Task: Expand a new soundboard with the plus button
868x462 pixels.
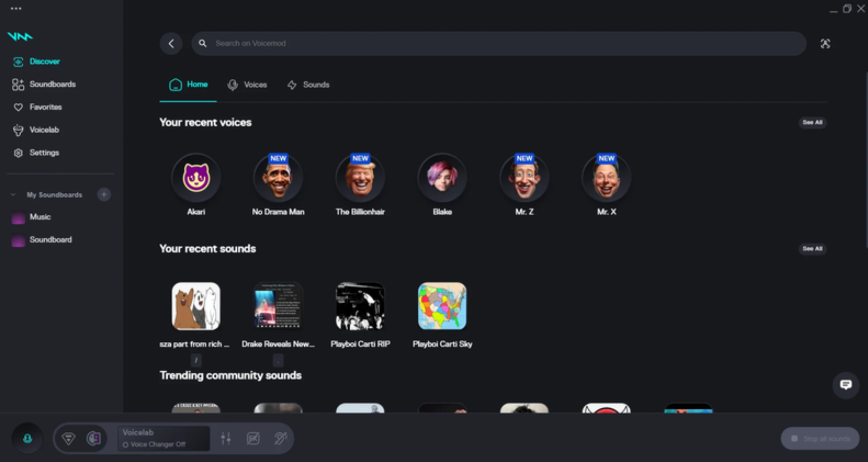Action: (x=104, y=194)
